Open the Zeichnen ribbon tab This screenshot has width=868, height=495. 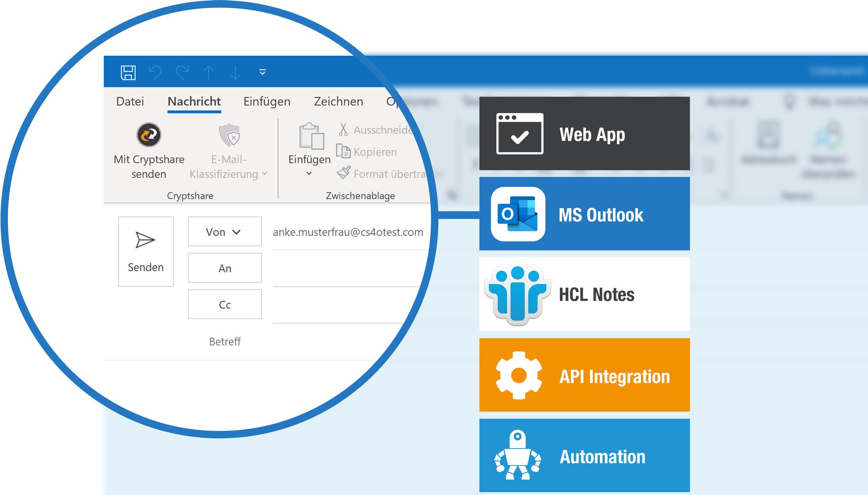(338, 102)
